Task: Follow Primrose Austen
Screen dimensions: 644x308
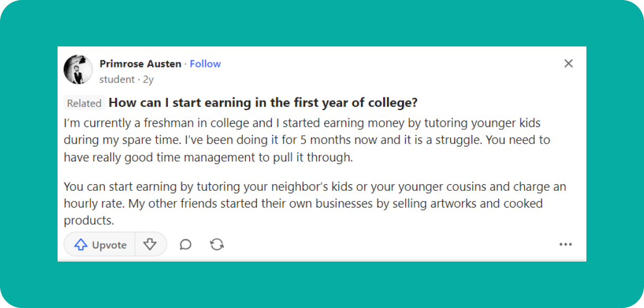Action: click(x=205, y=64)
